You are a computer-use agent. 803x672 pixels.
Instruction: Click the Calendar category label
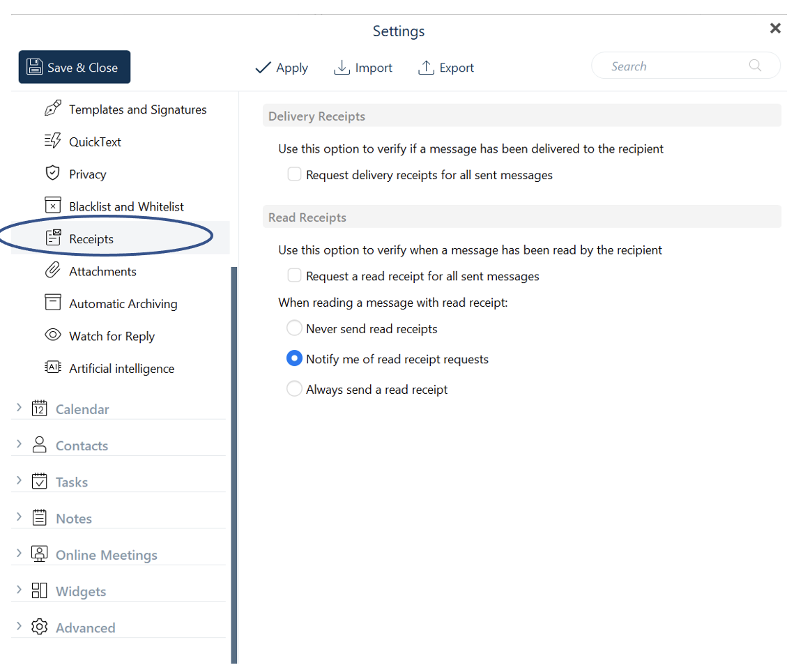click(x=82, y=409)
